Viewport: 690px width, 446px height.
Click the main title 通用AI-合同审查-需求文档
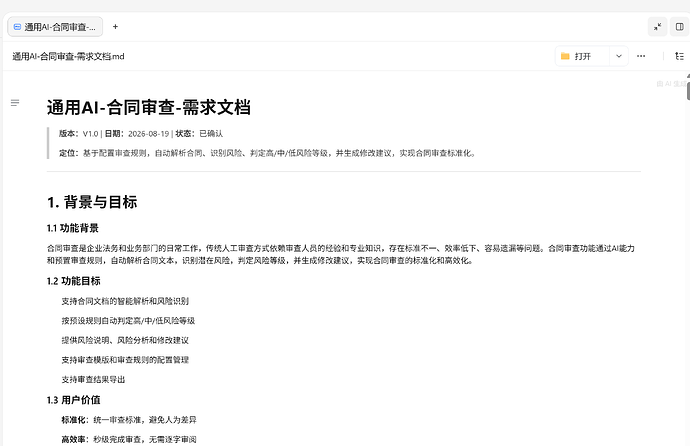(x=149, y=107)
